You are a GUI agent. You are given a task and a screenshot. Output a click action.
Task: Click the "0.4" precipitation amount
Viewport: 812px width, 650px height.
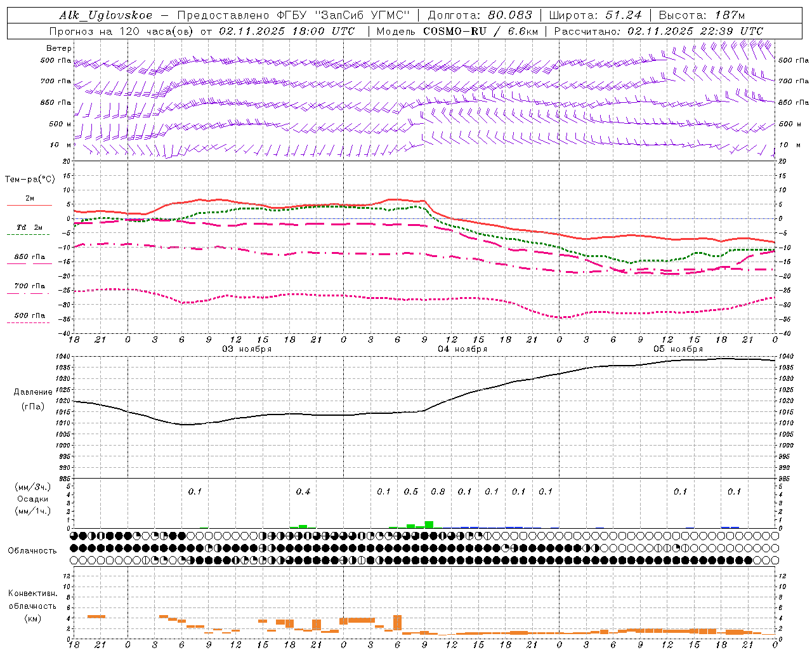303,492
